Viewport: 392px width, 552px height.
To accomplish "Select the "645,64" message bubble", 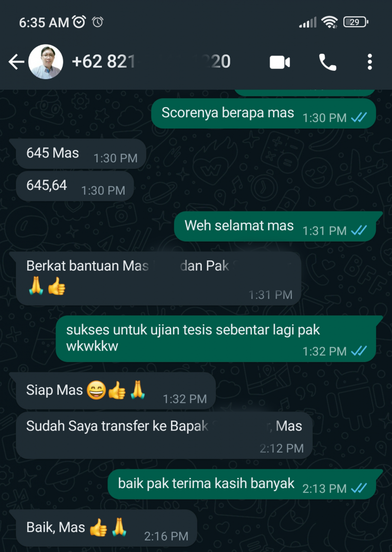I will pyautogui.click(x=75, y=186).
